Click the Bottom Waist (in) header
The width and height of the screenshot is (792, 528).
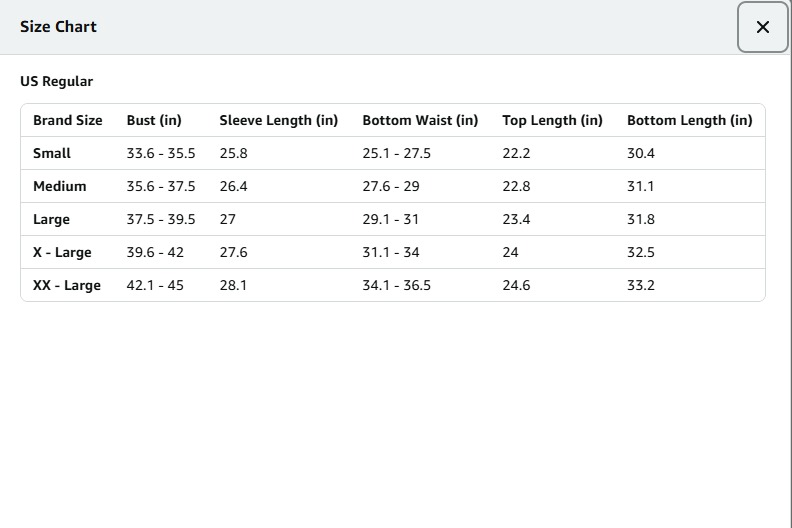coord(420,120)
